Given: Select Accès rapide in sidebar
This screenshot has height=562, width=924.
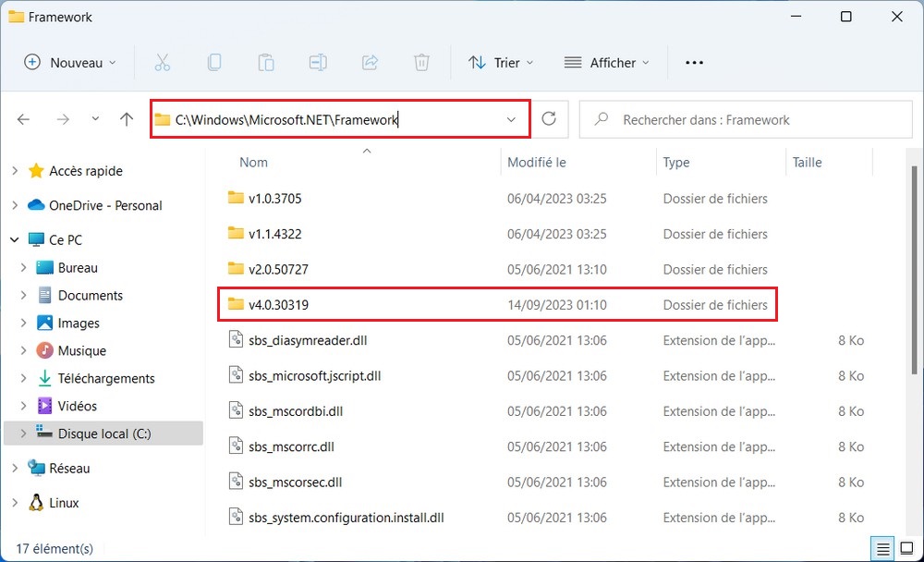Looking at the screenshot, I should pos(86,171).
